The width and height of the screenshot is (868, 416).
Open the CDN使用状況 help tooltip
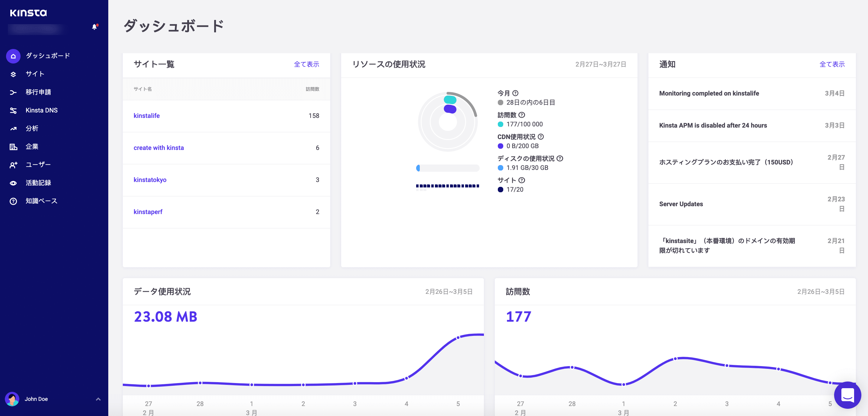click(541, 137)
